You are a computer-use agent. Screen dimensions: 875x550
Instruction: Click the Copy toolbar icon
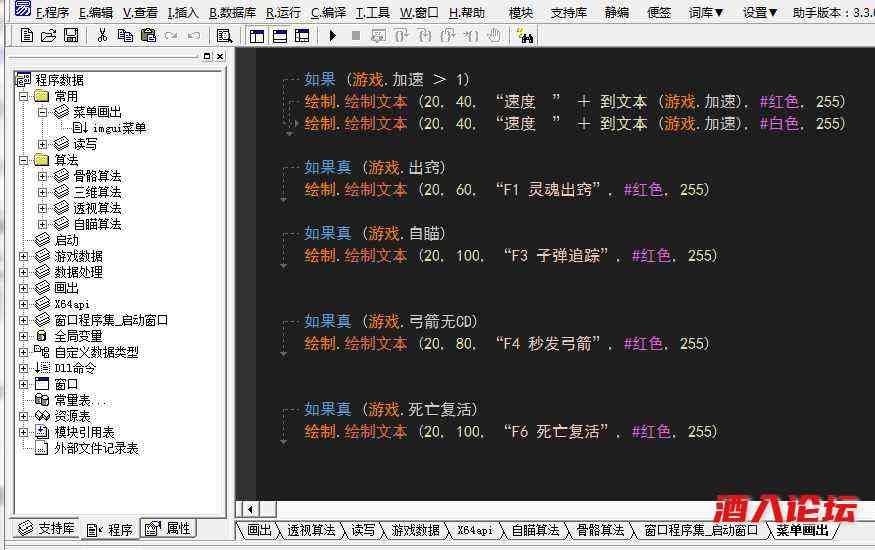point(125,35)
